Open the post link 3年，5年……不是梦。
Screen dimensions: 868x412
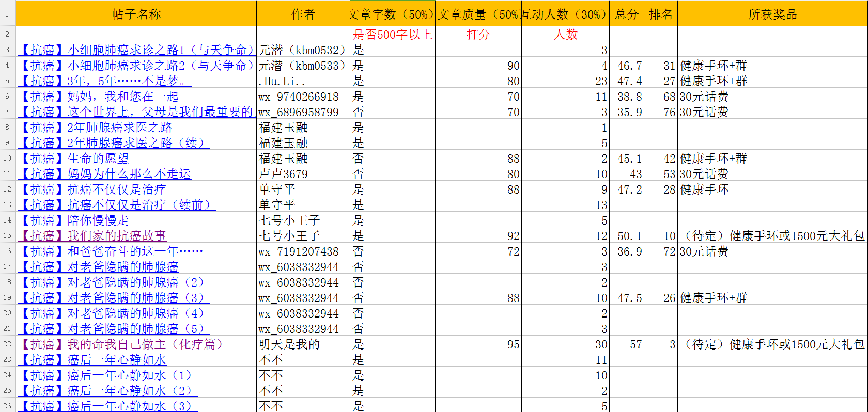coord(104,81)
